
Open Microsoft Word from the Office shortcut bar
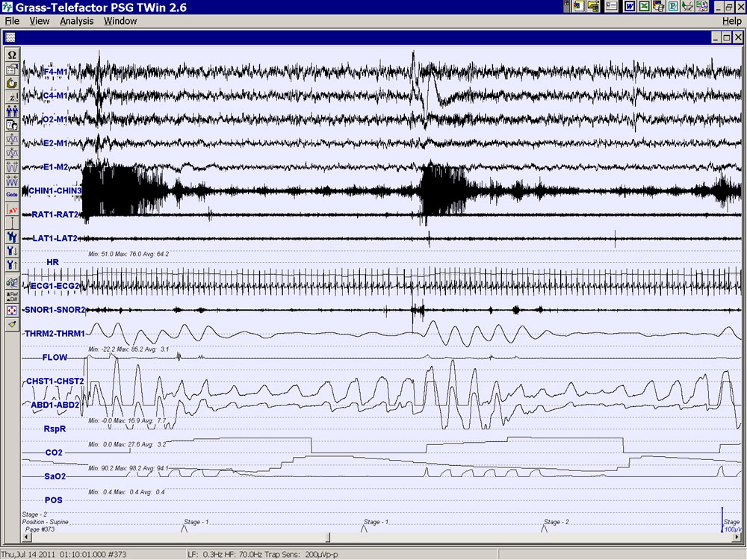(x=630, y=7)
